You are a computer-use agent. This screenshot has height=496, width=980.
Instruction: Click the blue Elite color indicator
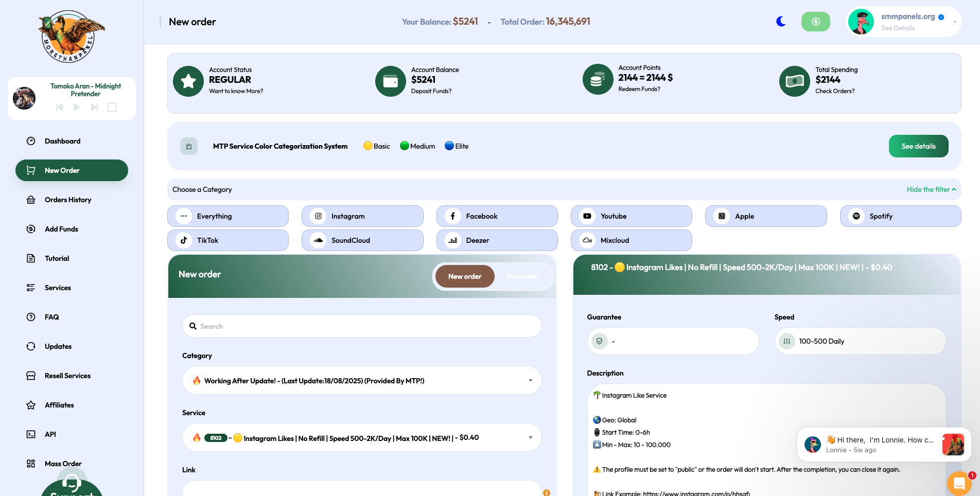[449, 146]
